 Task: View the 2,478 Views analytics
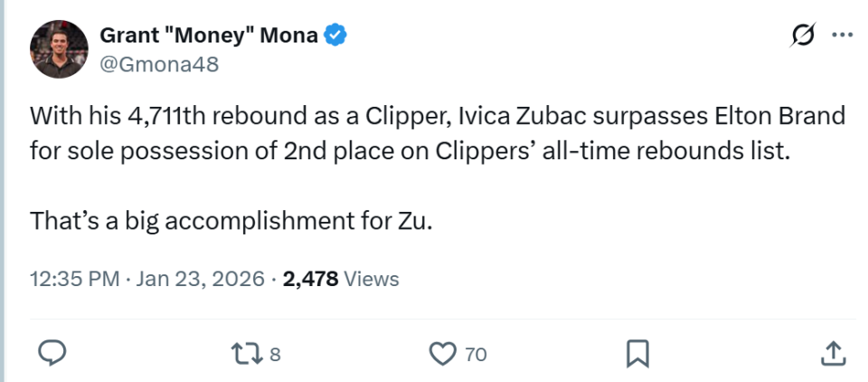341,279
